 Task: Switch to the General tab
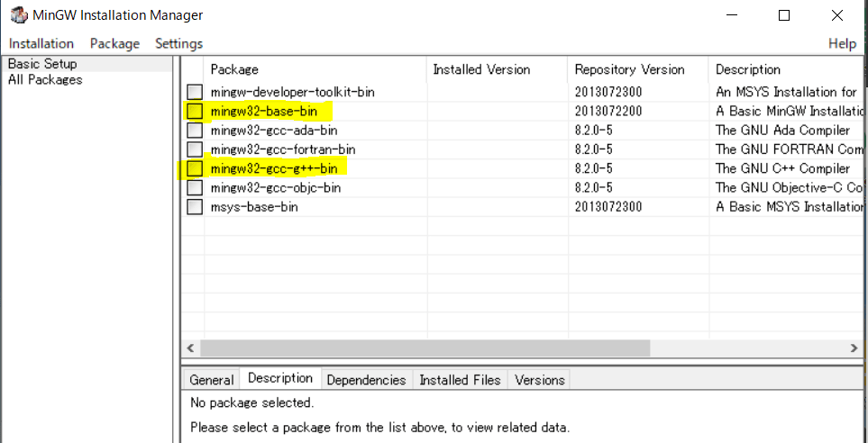[212, 380]
